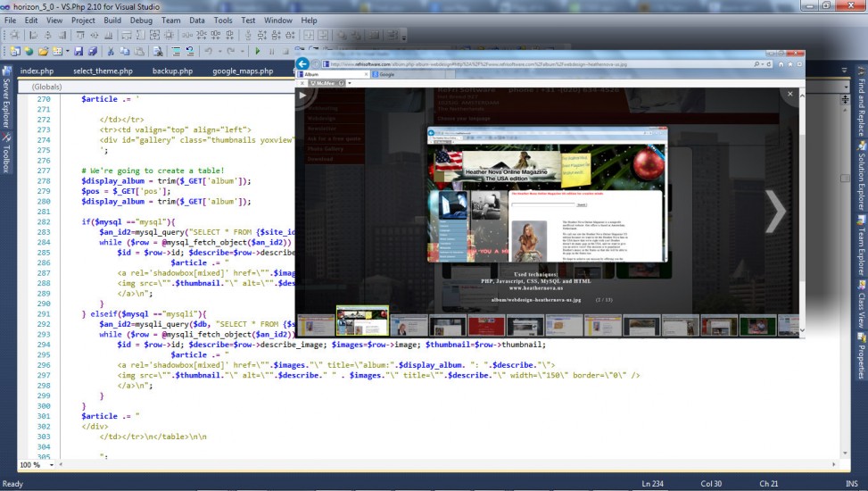Switch to the backup.php tab
Viewport: 868px width, 491px height.
click(x=172, y=71)
